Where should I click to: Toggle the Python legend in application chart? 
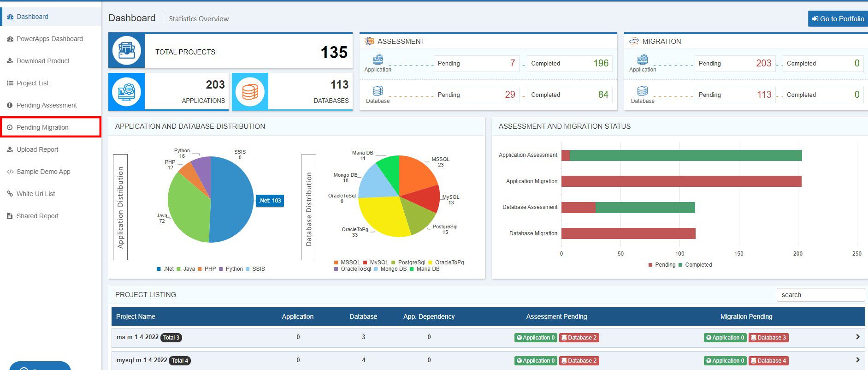pyautogui.click(x=231, y=269)
